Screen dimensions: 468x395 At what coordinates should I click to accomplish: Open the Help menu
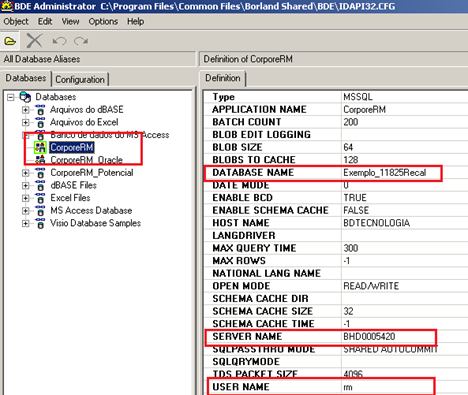tap(136, 22)
